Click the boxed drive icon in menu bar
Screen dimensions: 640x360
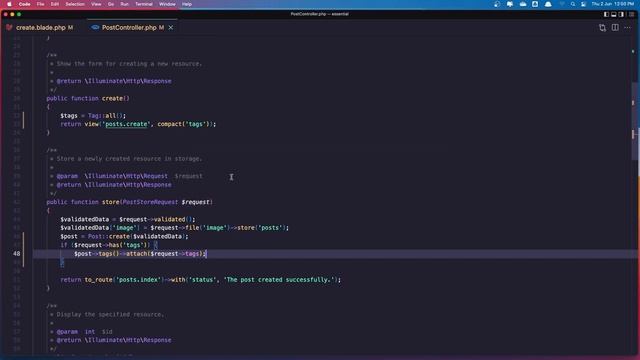(x=535, y=4)
